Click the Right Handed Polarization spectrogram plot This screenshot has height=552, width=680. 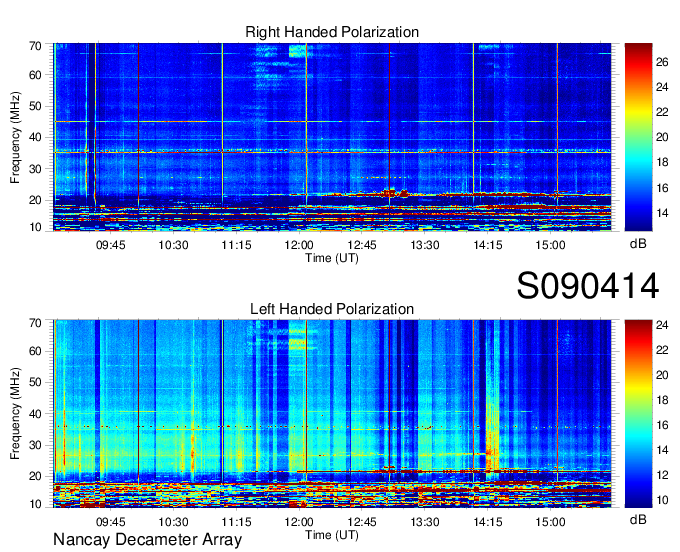[332, 137]
